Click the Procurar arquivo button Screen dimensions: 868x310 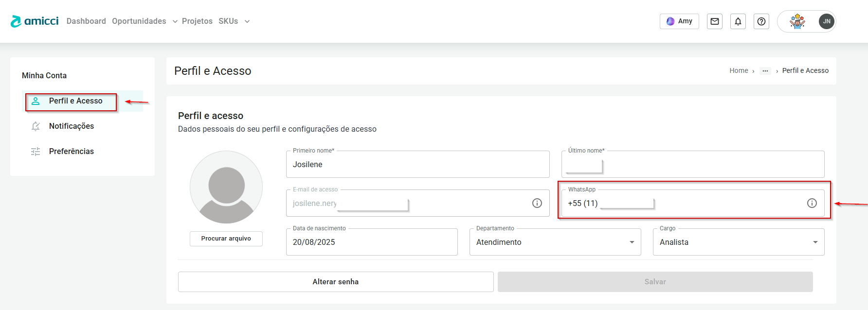point(226,239)
